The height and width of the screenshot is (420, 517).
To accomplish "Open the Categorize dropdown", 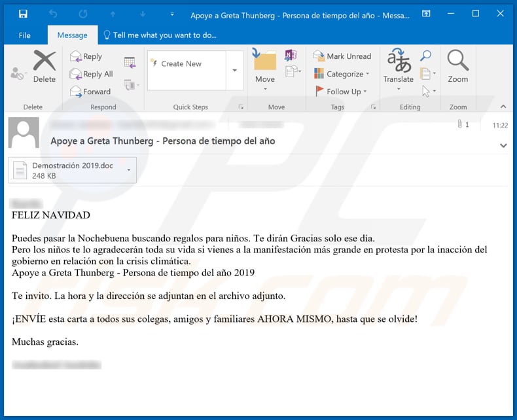I will (342, 74).
